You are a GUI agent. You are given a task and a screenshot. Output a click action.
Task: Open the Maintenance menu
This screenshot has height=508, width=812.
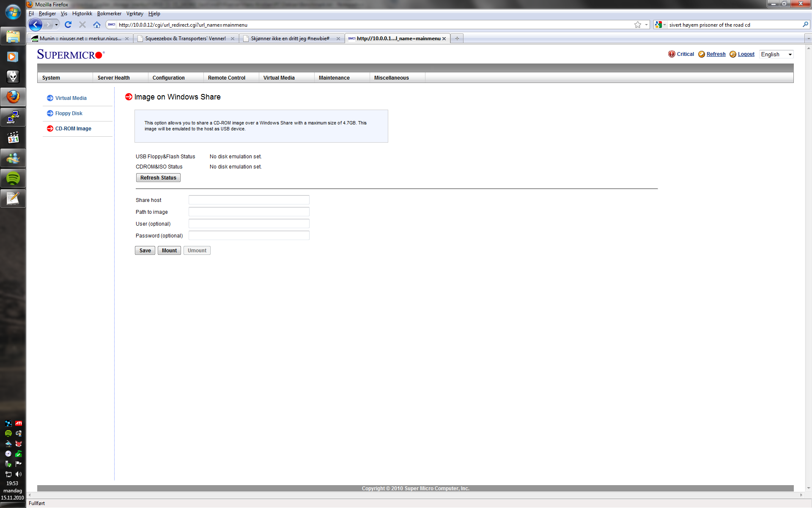[x=334, y=78]
